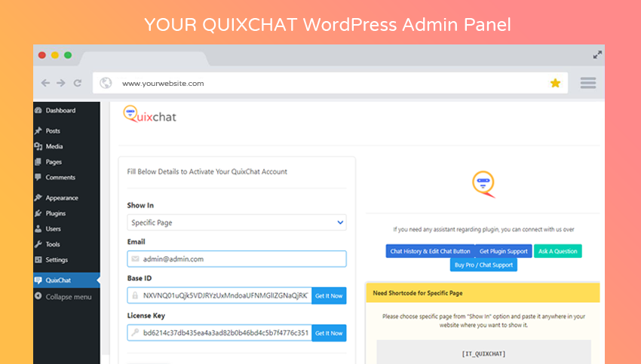This screenshot has height=364, width=641.
Task: Click the browser back arrow
Action: point(45,83)
